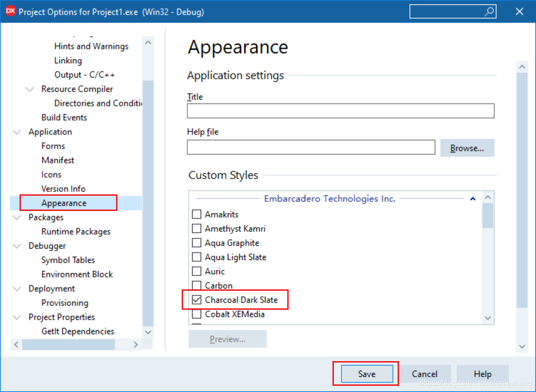This screenshot has height=392, width=536.
Task: Open the Linking options page
Action: [68, 60]
